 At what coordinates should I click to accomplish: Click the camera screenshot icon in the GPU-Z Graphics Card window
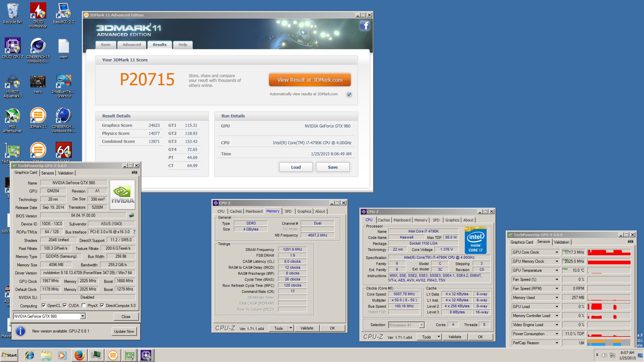[135, 172]
